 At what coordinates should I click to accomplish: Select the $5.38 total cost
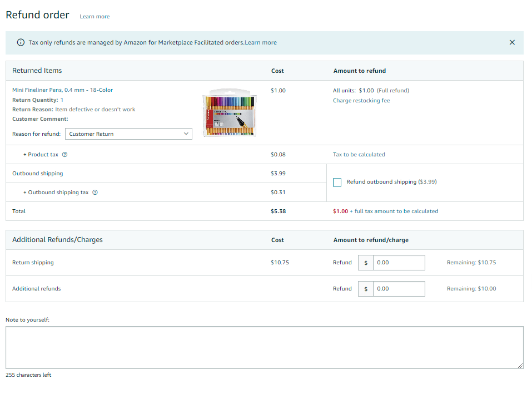[x=278, y=211]
